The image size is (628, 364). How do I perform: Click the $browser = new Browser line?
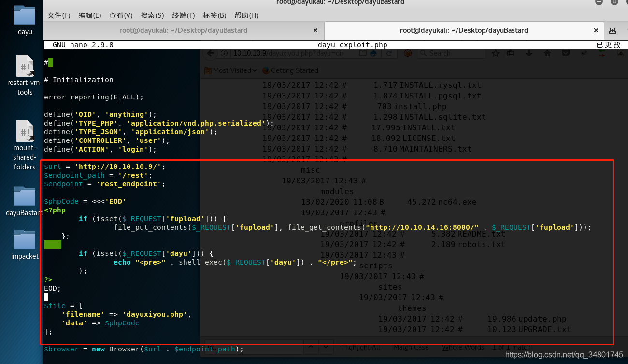[144, 349]
